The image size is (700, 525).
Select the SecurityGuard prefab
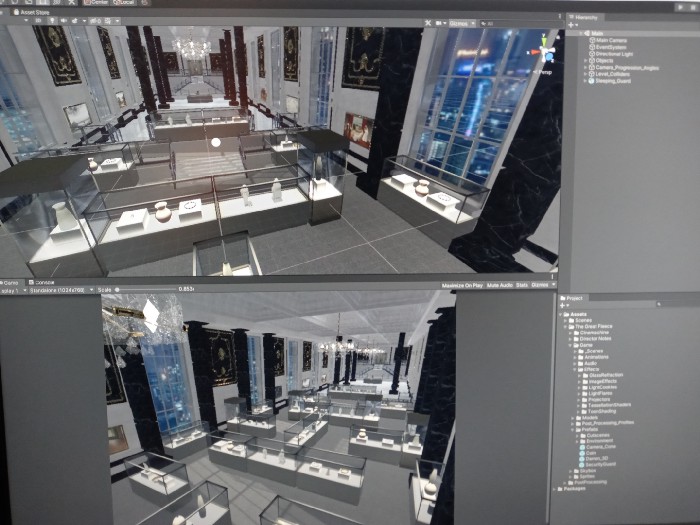tap(602, 466)
